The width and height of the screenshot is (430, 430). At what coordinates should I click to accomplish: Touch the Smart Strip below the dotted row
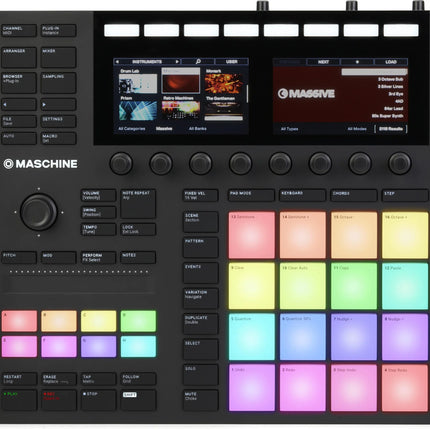(79, 285)
